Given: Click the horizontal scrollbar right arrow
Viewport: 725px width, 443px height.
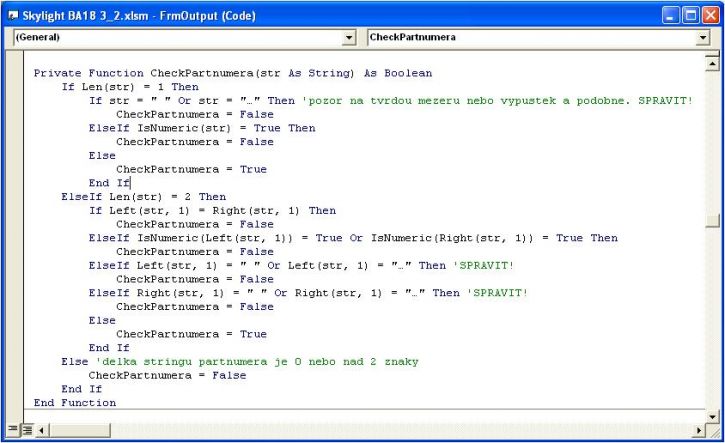Looking at the screenshot, I should coord(699,431).
